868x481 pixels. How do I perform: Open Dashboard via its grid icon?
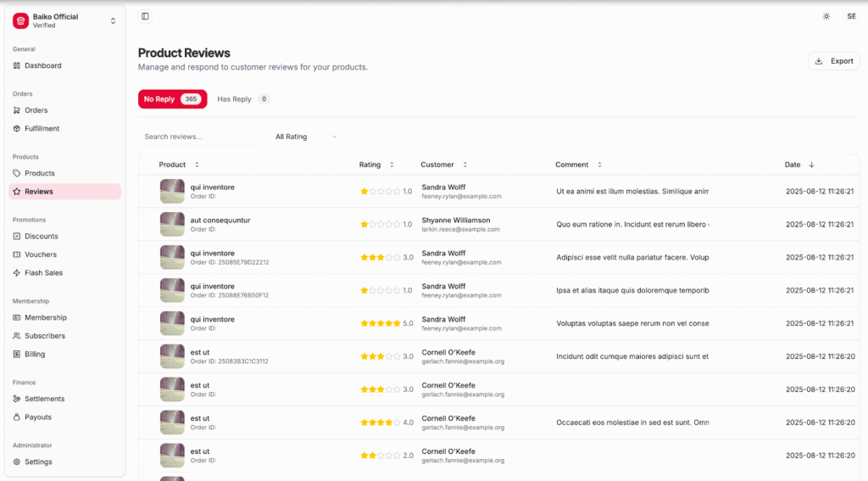pos(17,65)
